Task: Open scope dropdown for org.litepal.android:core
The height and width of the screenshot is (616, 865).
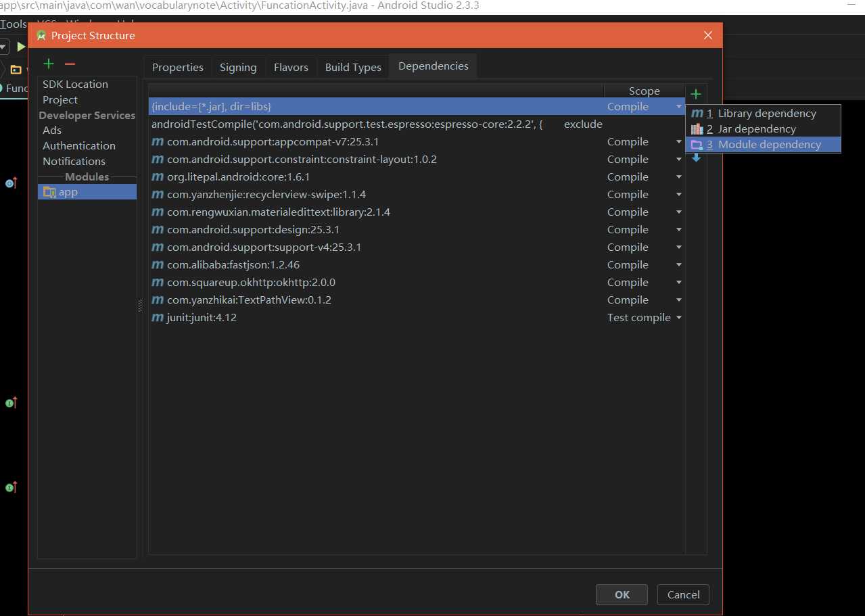Action: 678,177
